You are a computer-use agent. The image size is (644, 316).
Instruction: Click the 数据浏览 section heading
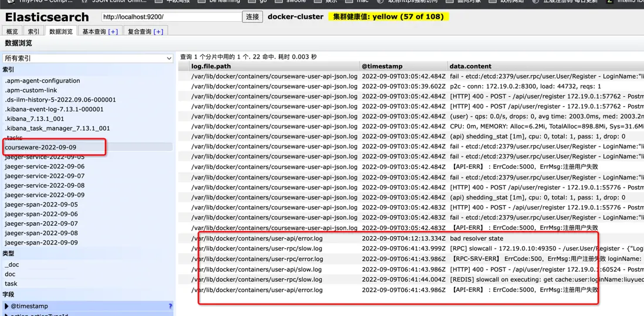coord(19,43)
